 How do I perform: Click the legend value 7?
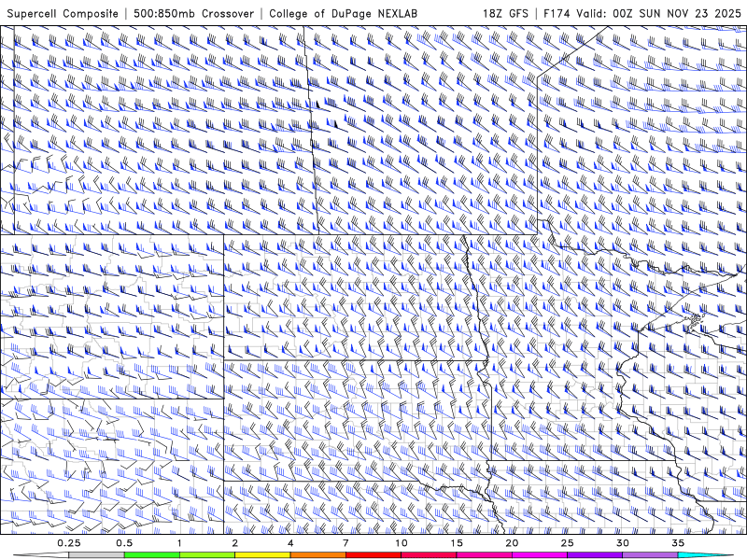[x=345, y=543]
